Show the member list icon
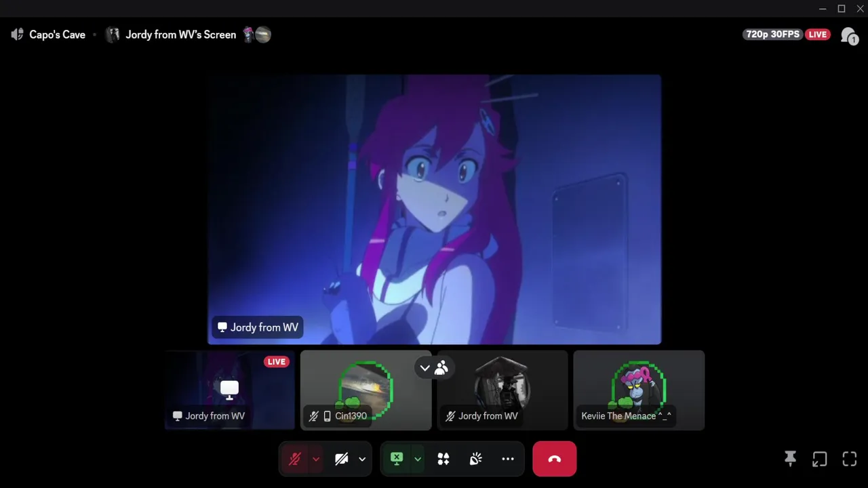This screenshot has width=868, height=488. (x=848, y=35)
